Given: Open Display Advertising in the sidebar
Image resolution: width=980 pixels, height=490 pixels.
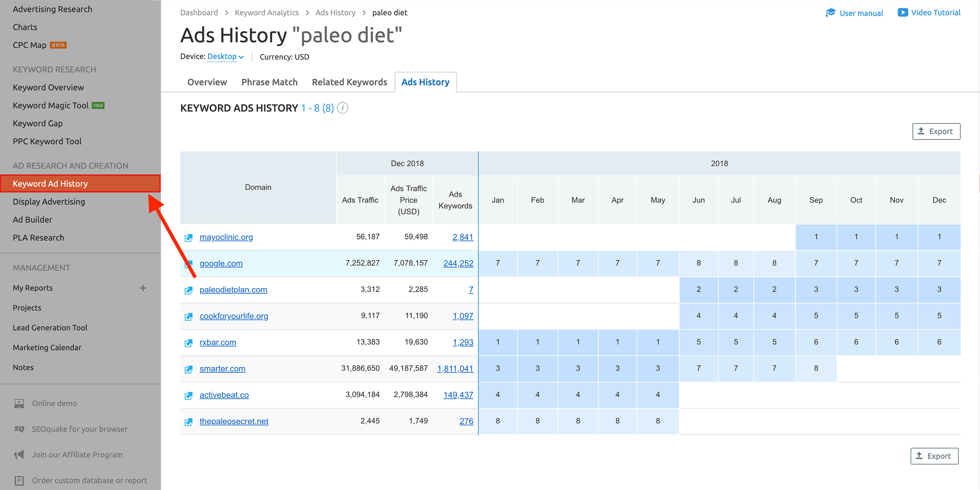Looking at the screenshot, I should pyautogui.click(x=49, y=201).
